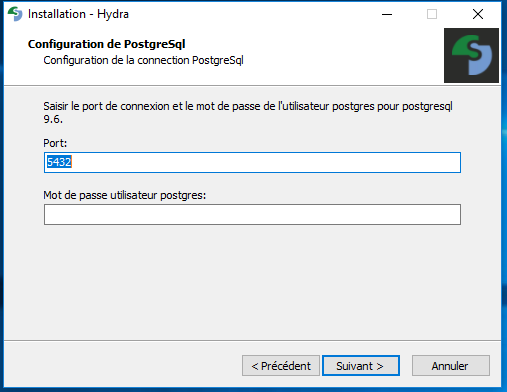
Task: Click the empty gray area below password field
Action: (x=252, y=283)
